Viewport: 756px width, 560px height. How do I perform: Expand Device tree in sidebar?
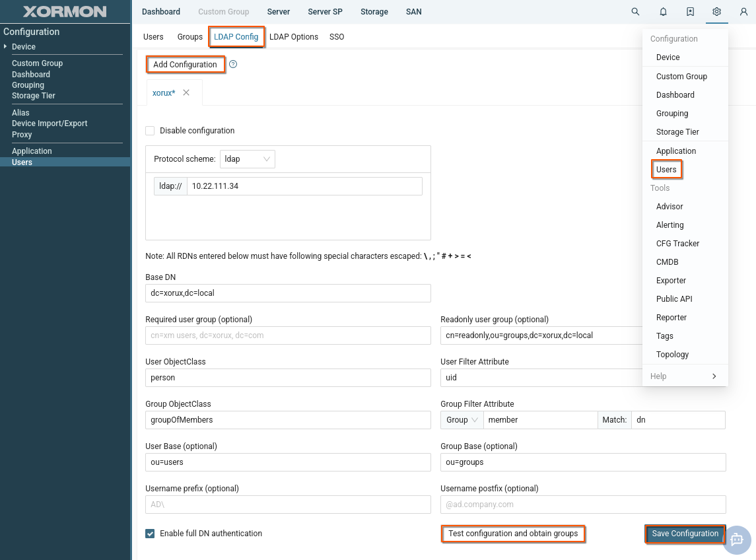coord(6,47)
